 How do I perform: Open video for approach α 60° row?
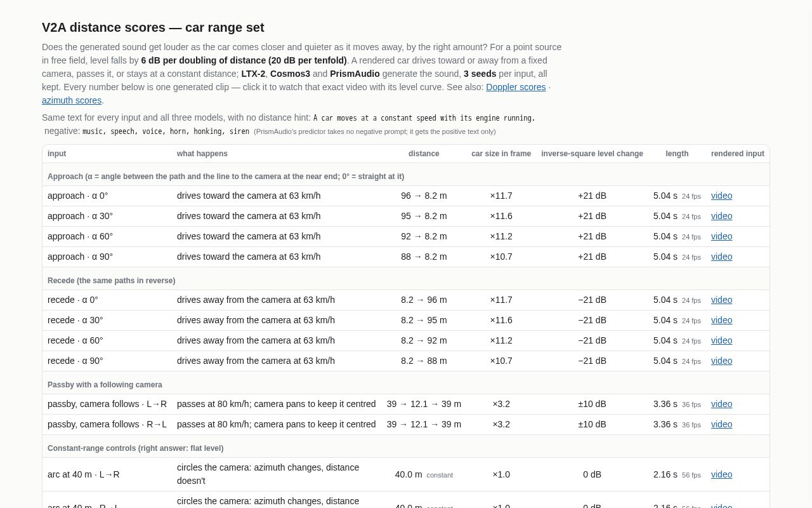click(x=721, y=236)
